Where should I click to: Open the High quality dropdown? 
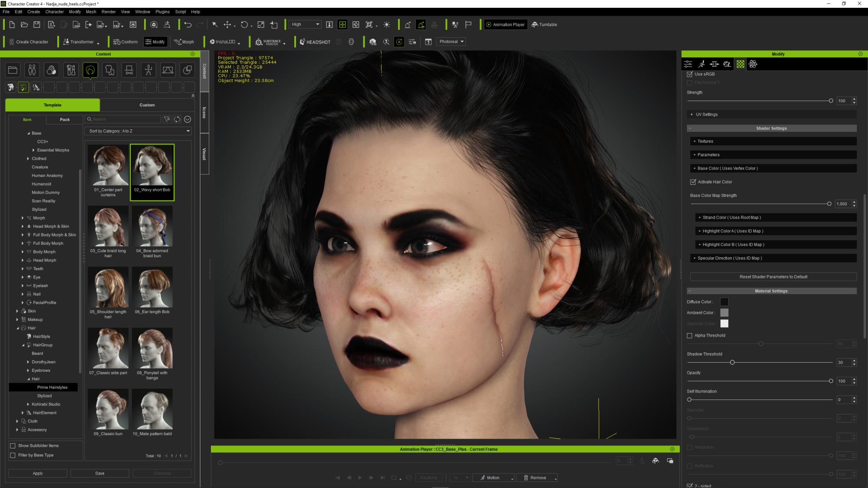point(305,25)
